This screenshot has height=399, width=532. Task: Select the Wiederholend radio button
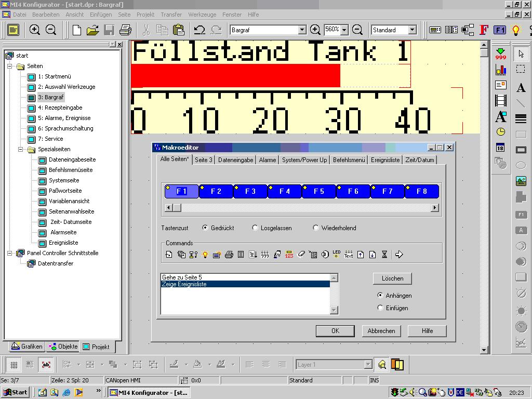[x=315, y=228]
